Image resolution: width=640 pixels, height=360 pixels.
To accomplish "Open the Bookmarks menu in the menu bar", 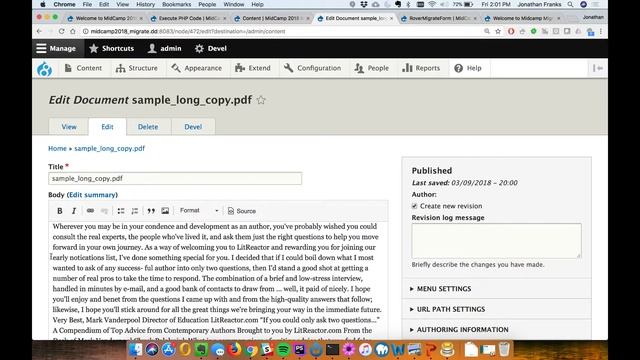I will pyautogui.click(x=176, y=4).
